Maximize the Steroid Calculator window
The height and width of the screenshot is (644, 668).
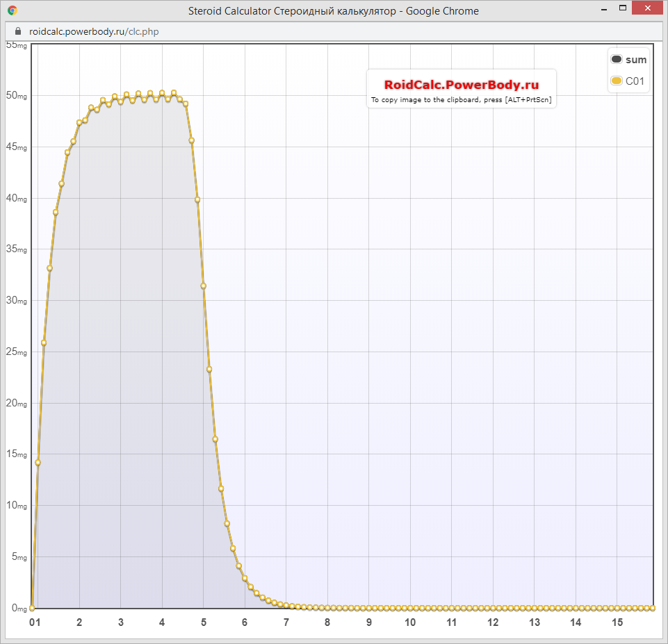pyautogui.click(x=624, y=8)
